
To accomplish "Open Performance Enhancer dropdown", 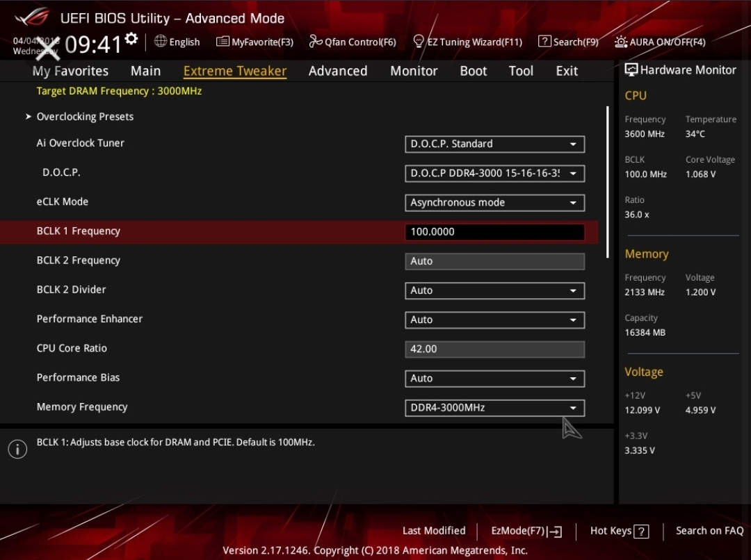I will [x=495, y=320].
